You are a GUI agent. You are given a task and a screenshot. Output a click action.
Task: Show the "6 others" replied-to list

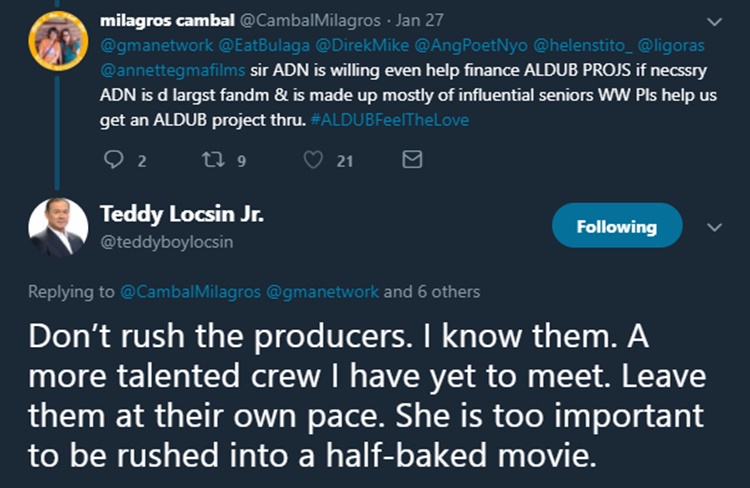point(449,292)
